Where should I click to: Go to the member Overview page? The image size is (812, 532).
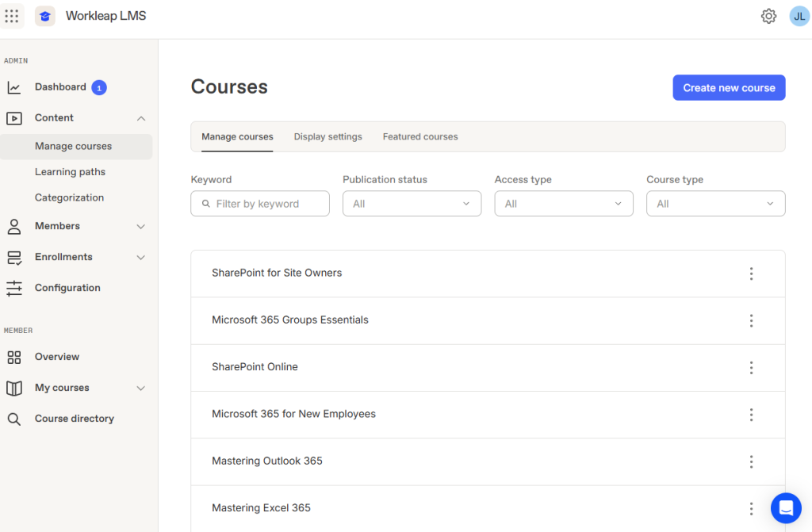coord(57,357)
